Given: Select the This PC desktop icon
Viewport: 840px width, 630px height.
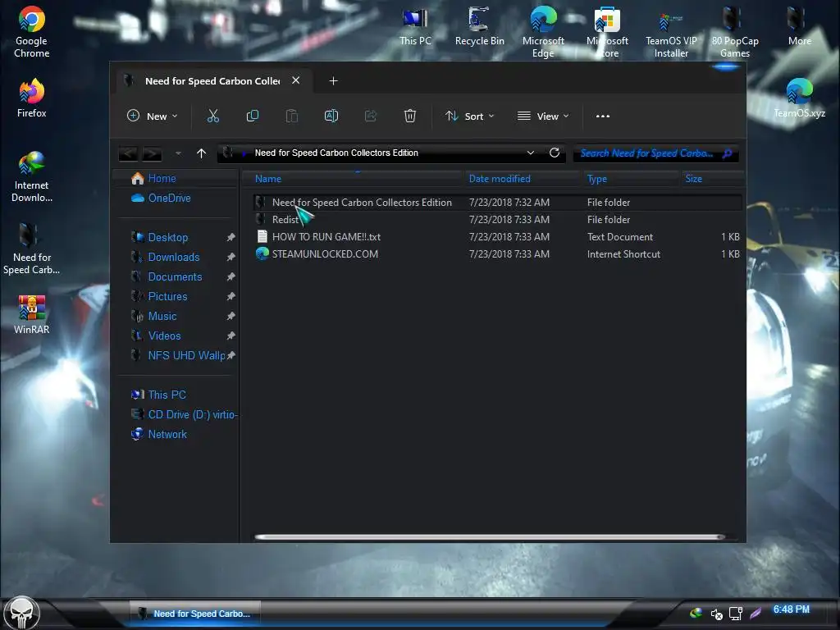Looking at the screenshot, I should [415, 26].
